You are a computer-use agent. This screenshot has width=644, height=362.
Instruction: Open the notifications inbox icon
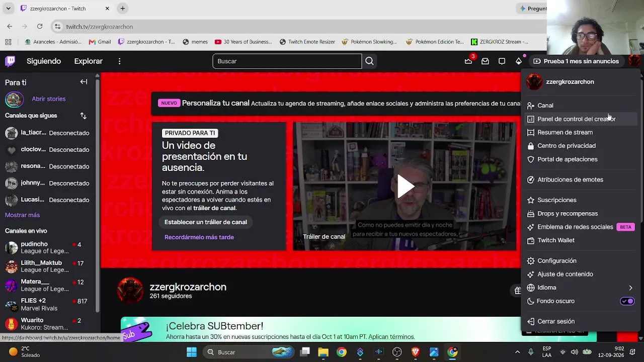tap(485, 61)
